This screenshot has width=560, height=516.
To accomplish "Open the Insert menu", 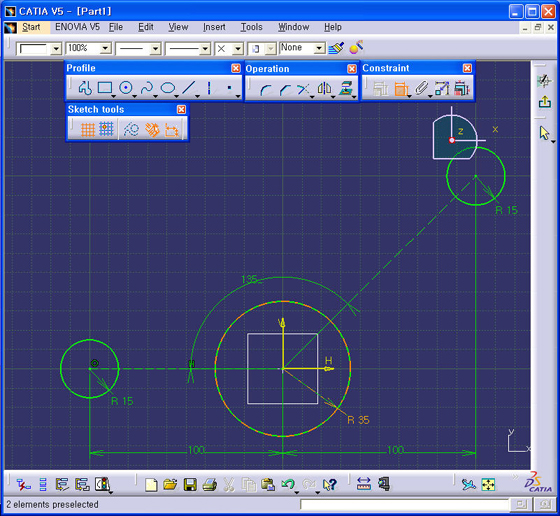I will tap(214, 27).
